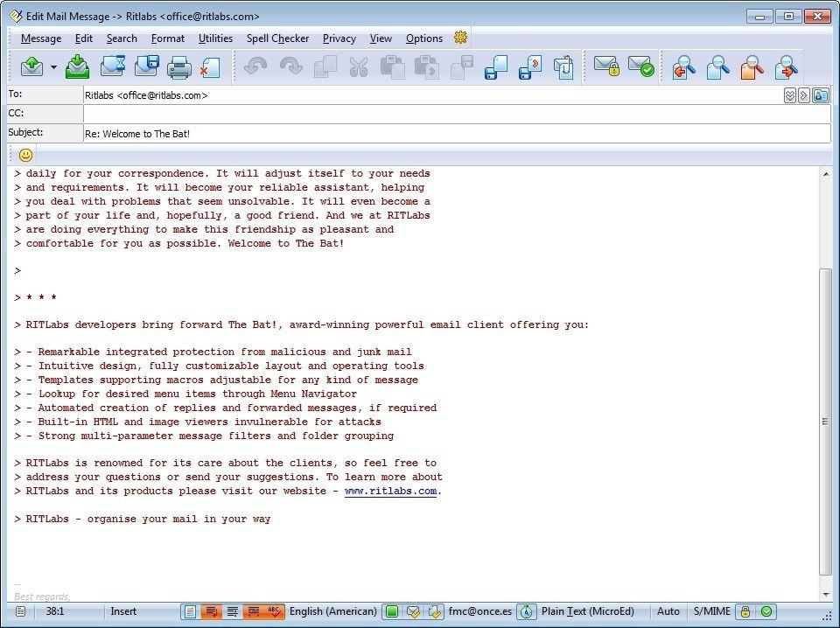Click the magnifier over orange page Replace icon
Viewport: 840px width, 628px height.
click(752, 67)
